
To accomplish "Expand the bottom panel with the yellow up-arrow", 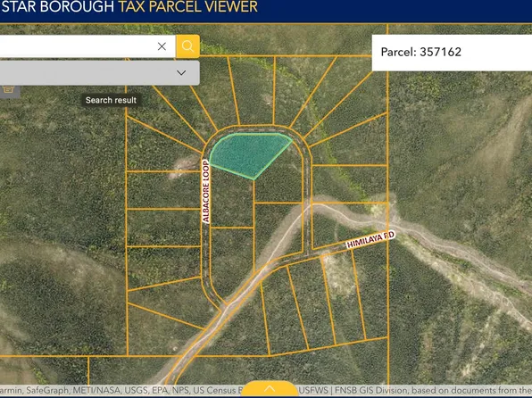I will coord(270,389).
